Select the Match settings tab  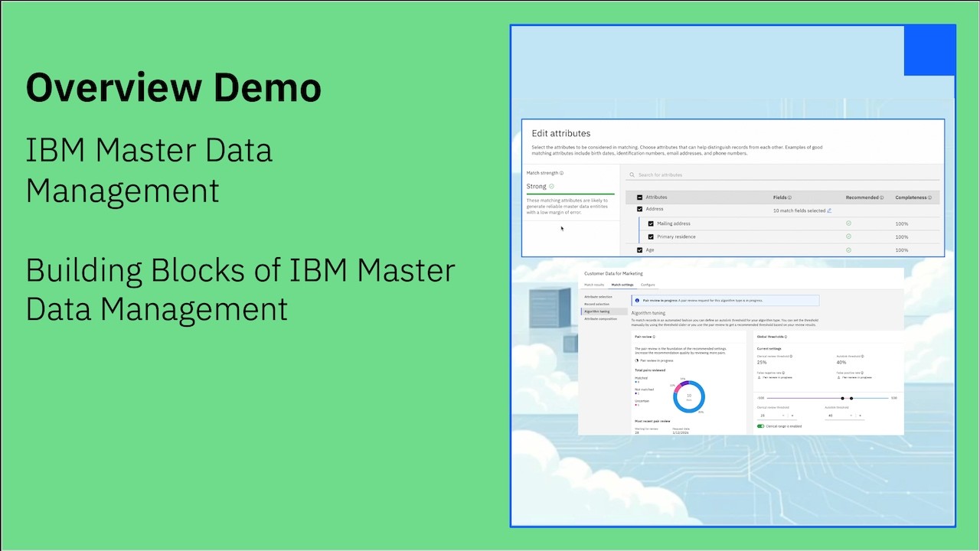pyautogui.click(x=622, y=285)
